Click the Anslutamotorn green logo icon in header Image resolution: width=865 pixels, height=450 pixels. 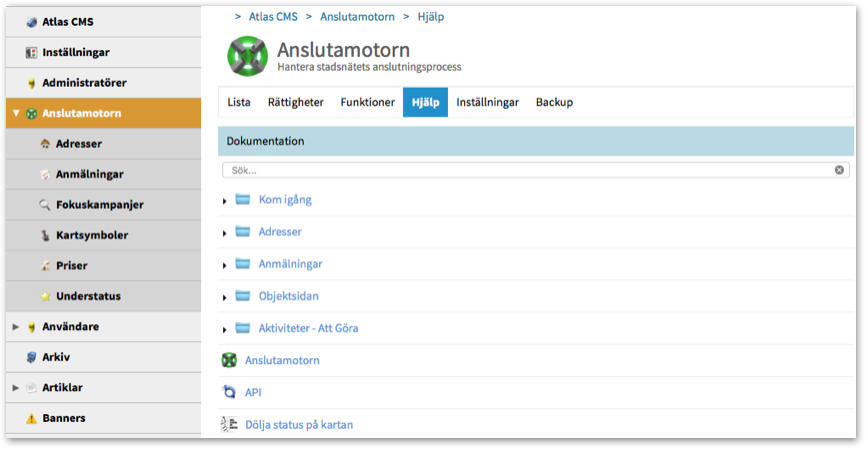pyautogui.click(x=248, y=57)
